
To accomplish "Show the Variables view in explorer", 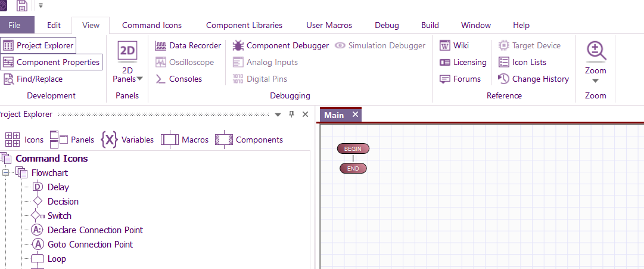I will coord(127,140).
